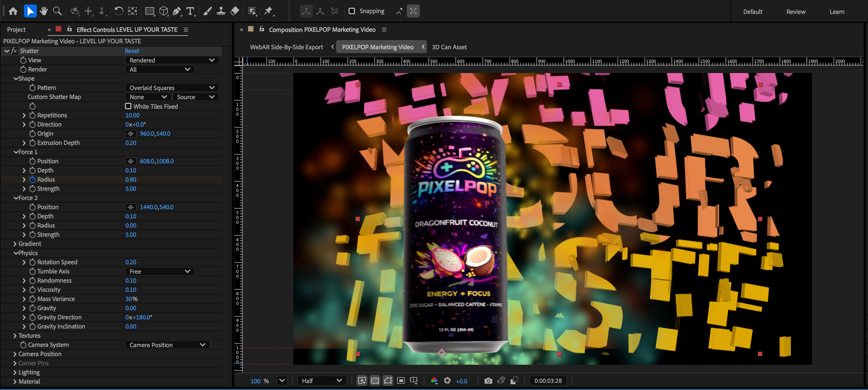The image size is (868, 390).
Task: Select the Rotation tool
Action: [x=118, y=11]
